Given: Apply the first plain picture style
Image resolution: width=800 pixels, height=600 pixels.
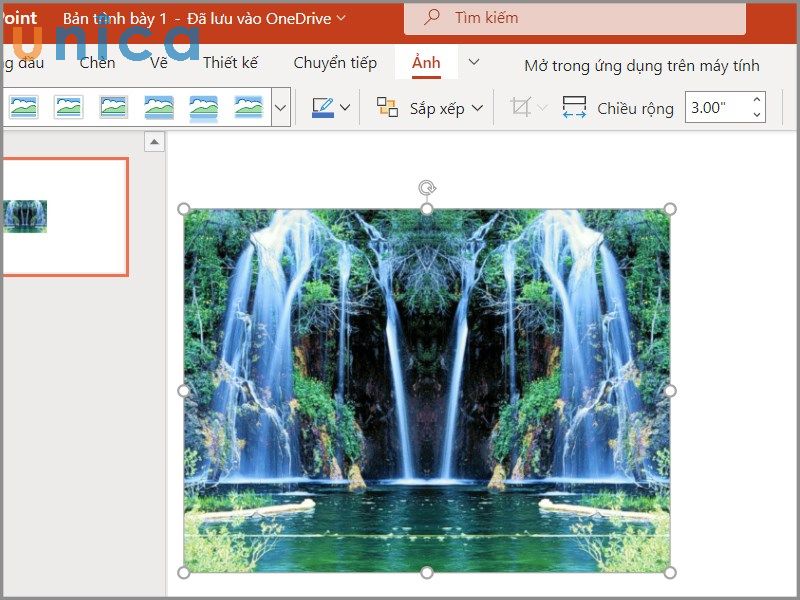Looking at the screenshot, I should point(22,107).
